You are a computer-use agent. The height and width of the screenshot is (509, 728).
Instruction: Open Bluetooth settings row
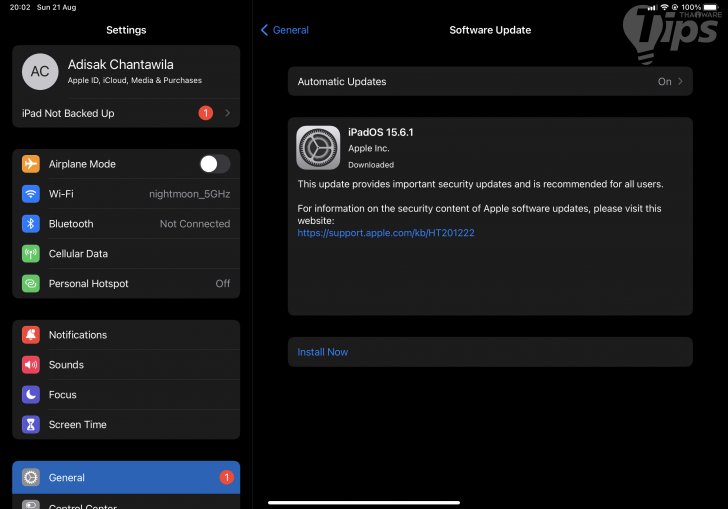coord(126,224)
